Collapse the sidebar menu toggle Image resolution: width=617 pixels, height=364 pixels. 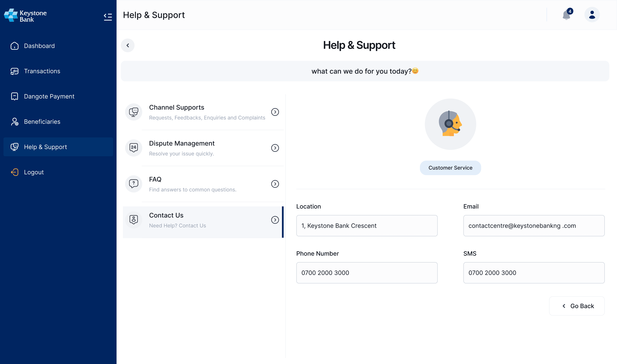(108, 17)
